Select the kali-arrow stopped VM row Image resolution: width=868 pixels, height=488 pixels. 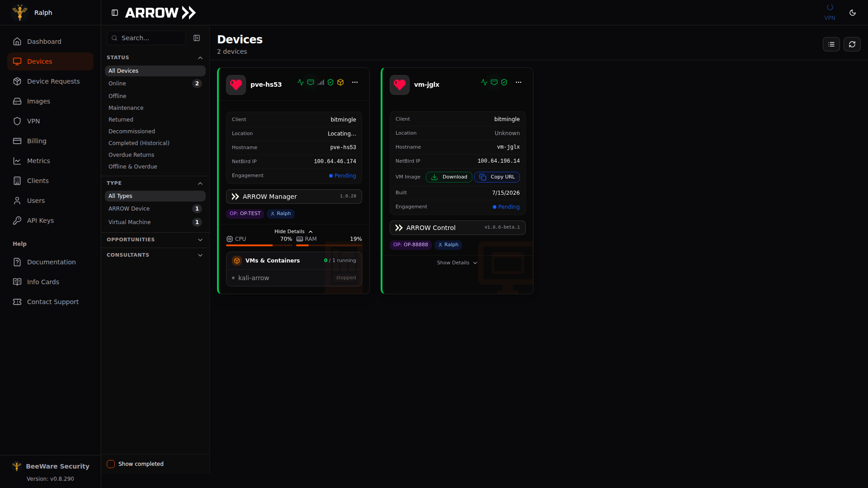click(294, 278)
